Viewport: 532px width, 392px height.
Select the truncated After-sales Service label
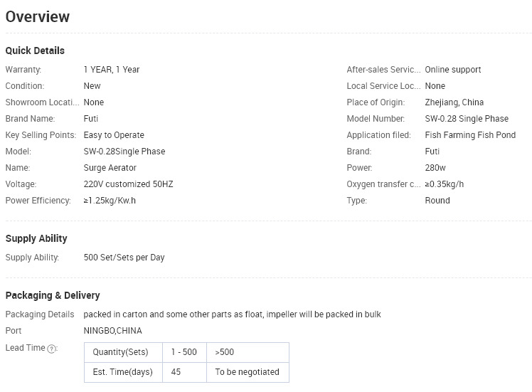coord(383,70)
